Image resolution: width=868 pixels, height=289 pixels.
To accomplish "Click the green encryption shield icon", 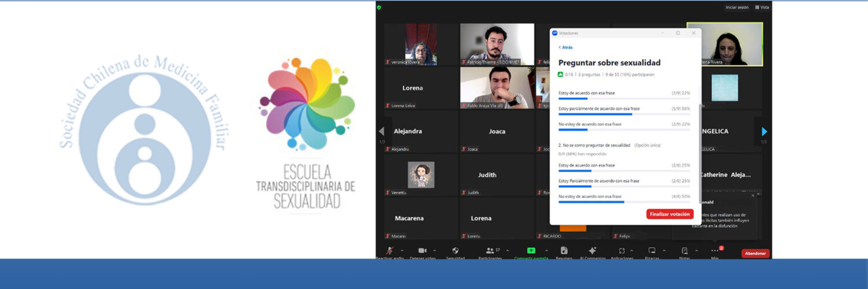I will point(379,8).
